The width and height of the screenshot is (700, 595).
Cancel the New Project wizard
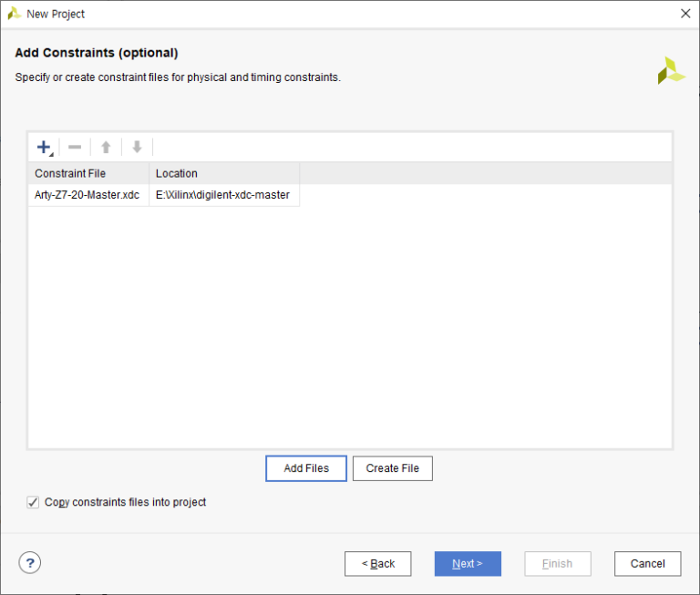[x=648, y=564]
